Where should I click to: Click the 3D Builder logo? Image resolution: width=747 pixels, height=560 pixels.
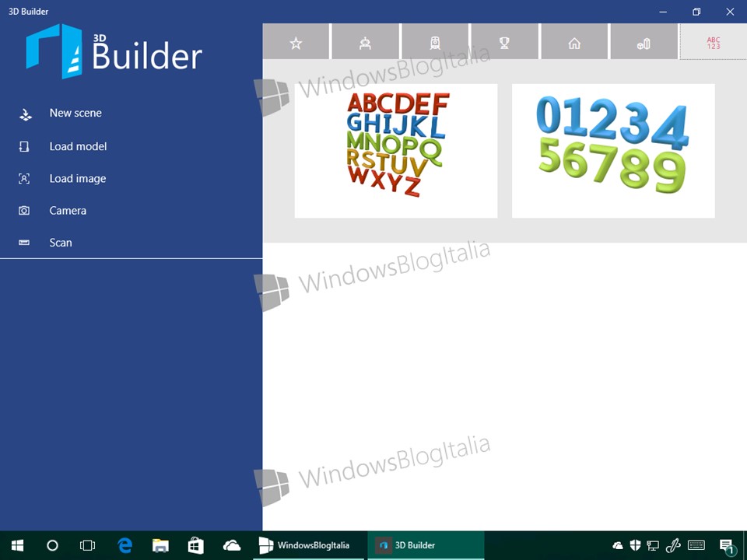pos(114,51)
